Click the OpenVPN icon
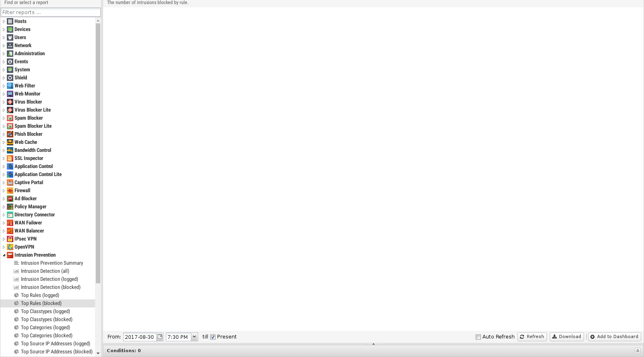The width and height of the screenshot is (644, 357). (x=10, y=247)
